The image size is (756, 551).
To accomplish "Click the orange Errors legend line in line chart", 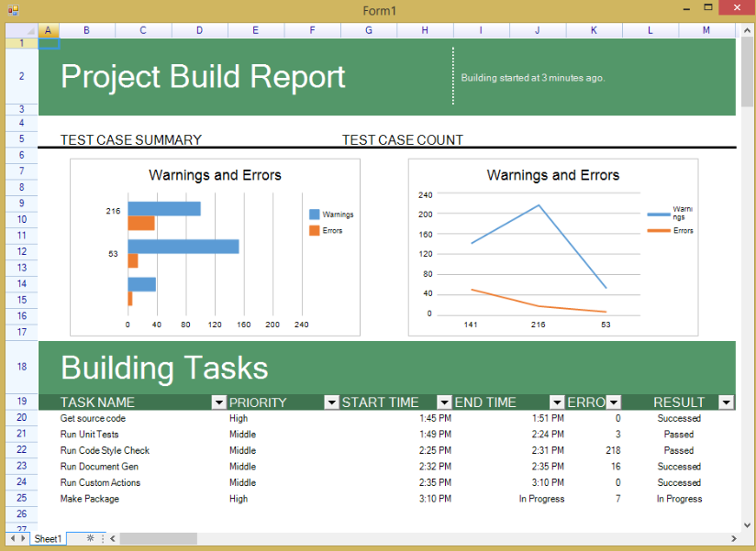I will (659, 230).
